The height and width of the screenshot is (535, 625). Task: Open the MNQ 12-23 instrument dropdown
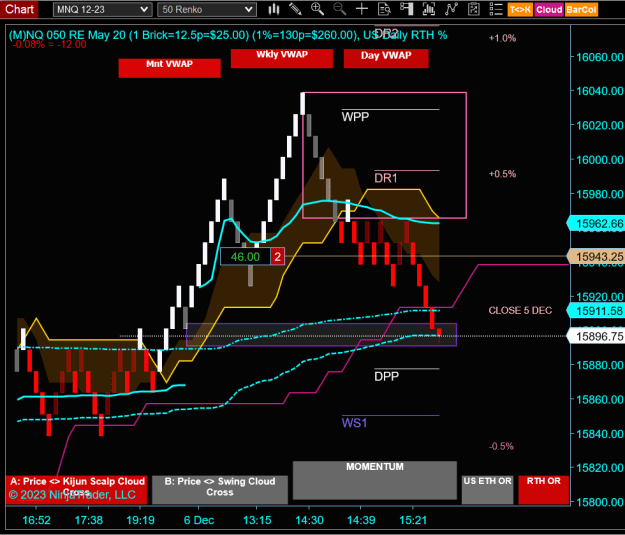point(102,10)
